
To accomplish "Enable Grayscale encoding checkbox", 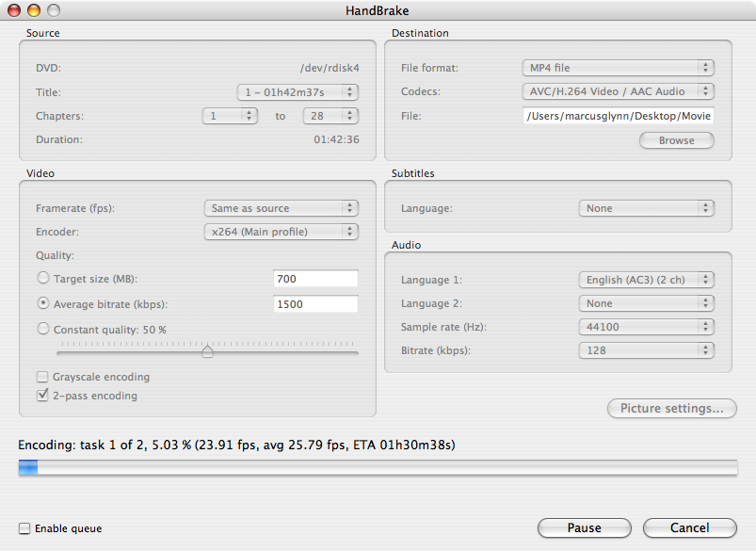I will [43, 377].
